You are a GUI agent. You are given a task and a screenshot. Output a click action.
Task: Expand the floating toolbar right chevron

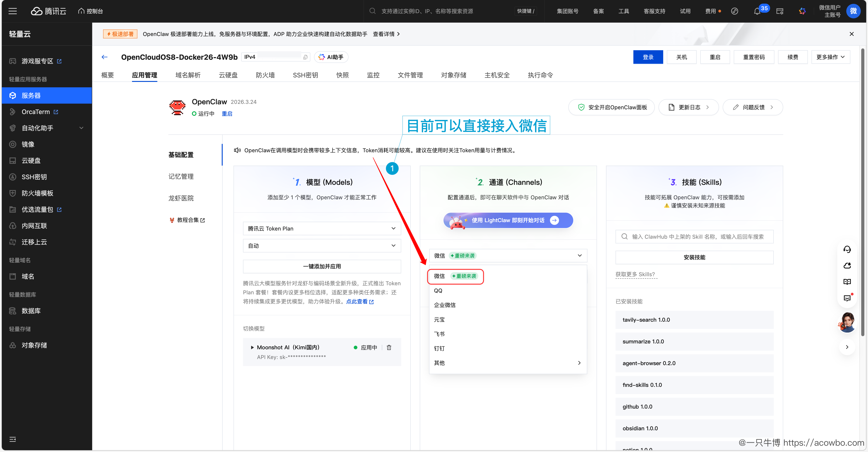(847, 347)
